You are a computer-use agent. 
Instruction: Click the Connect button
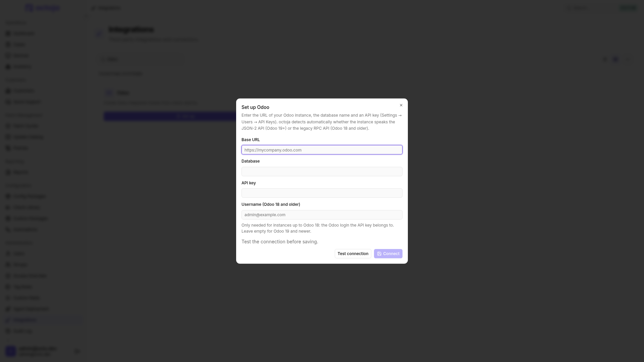tap(388, 254)
